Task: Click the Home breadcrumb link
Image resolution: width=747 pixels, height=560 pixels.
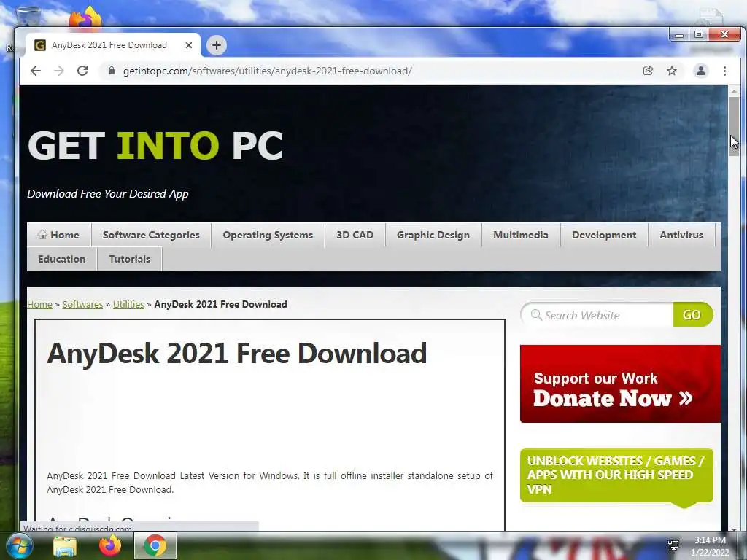Action: tap(39, 304)
